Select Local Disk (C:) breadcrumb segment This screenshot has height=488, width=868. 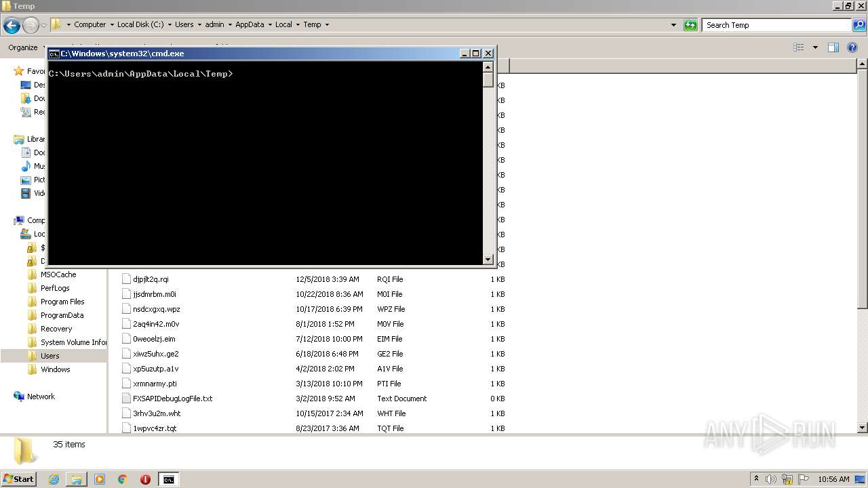[140, 24]
